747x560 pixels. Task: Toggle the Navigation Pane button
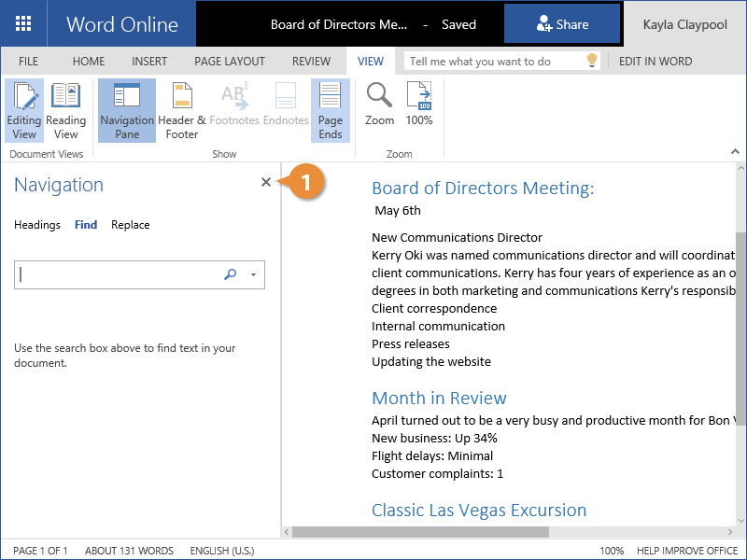coord(127,110)
